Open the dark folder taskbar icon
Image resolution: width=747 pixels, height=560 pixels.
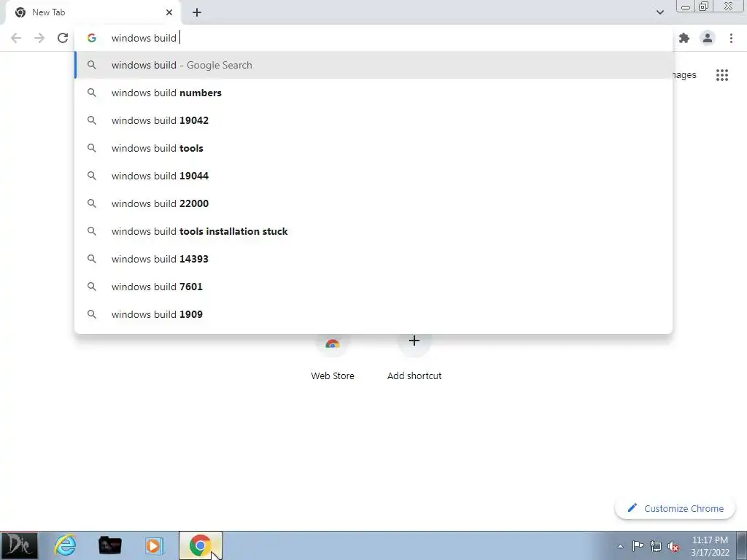110,545
